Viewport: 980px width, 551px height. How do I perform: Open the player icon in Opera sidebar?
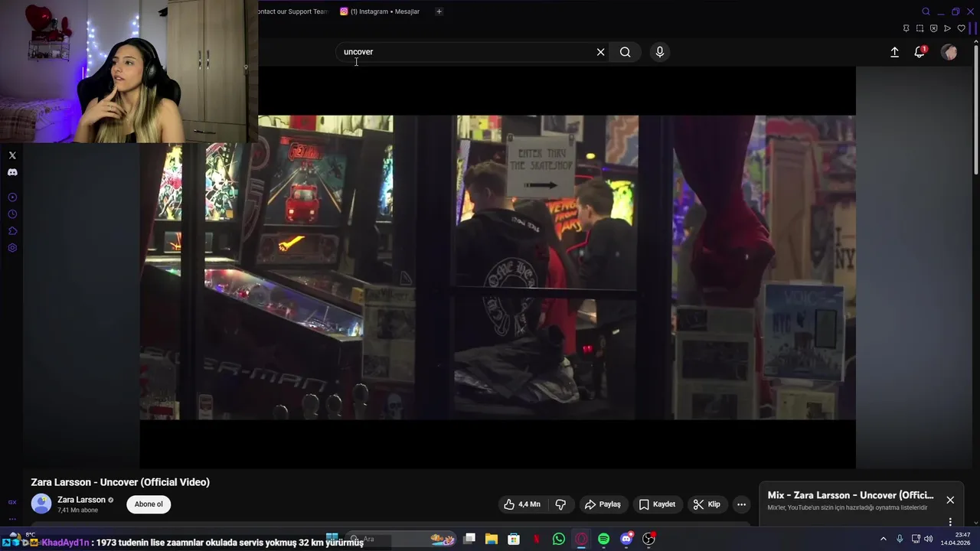(x=12, y=197)
